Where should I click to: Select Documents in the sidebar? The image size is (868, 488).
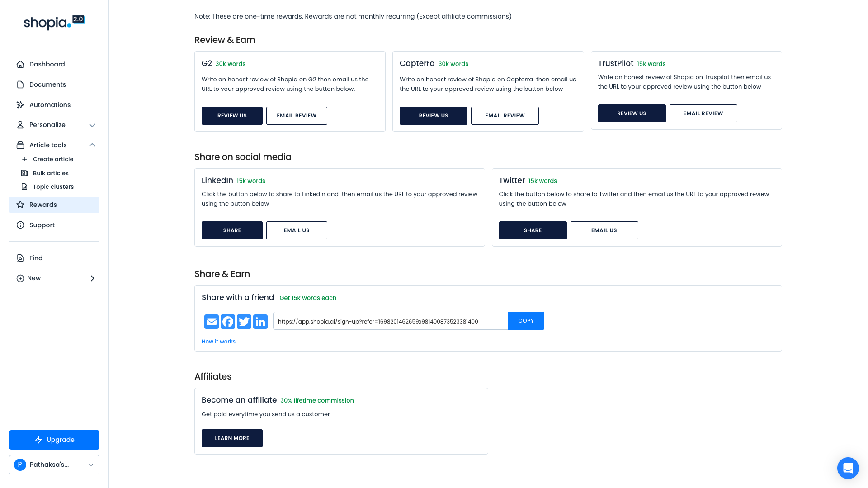pyautogui.click(x=47, y=84)
